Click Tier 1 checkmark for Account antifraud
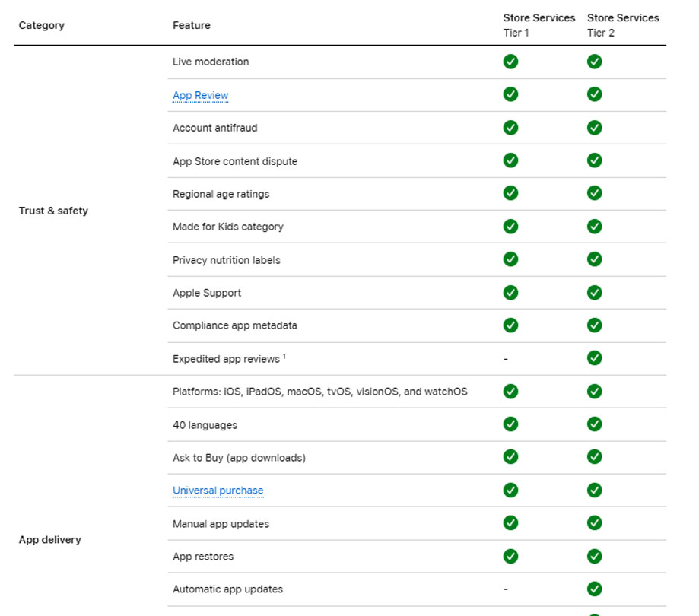This screenshot has height=616, width=699. point(510,128)
